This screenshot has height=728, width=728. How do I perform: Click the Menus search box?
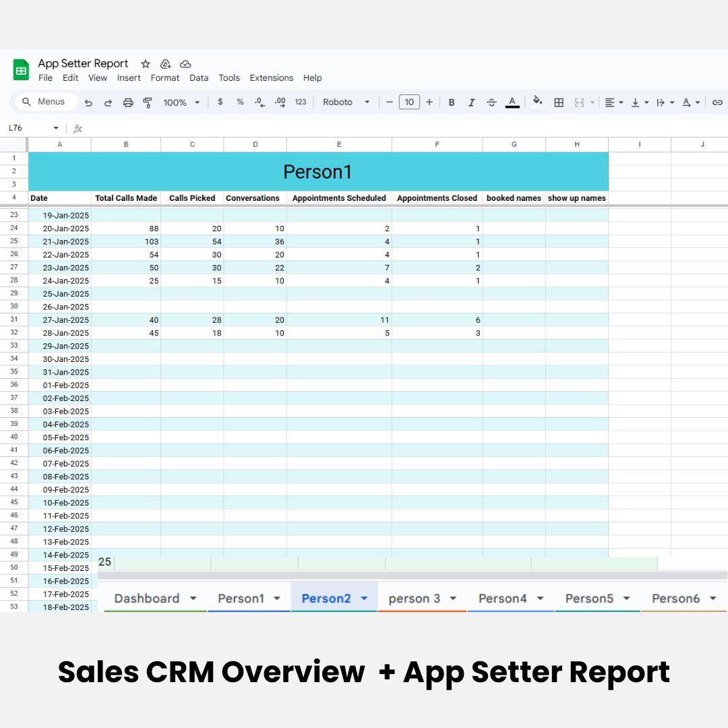47,102
